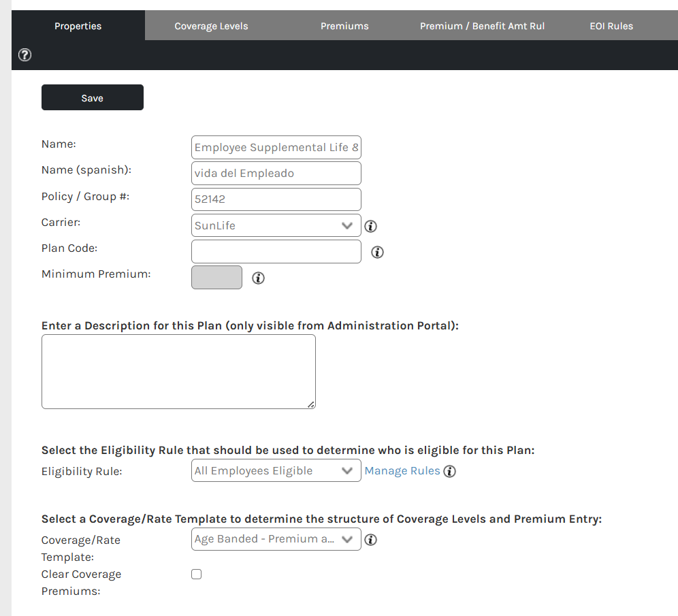Click the 'Policy / Group #:' label
Screen dimensions: 678x616
tap(86, 196)
